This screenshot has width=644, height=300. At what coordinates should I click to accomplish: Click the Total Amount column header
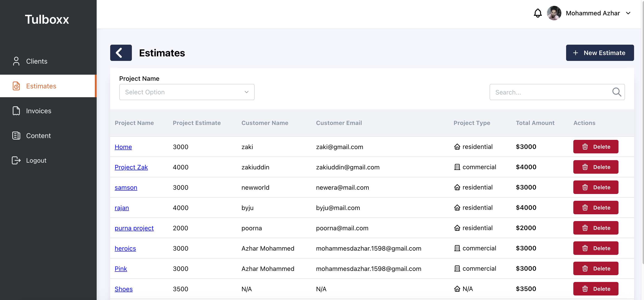tap(535, 123)
